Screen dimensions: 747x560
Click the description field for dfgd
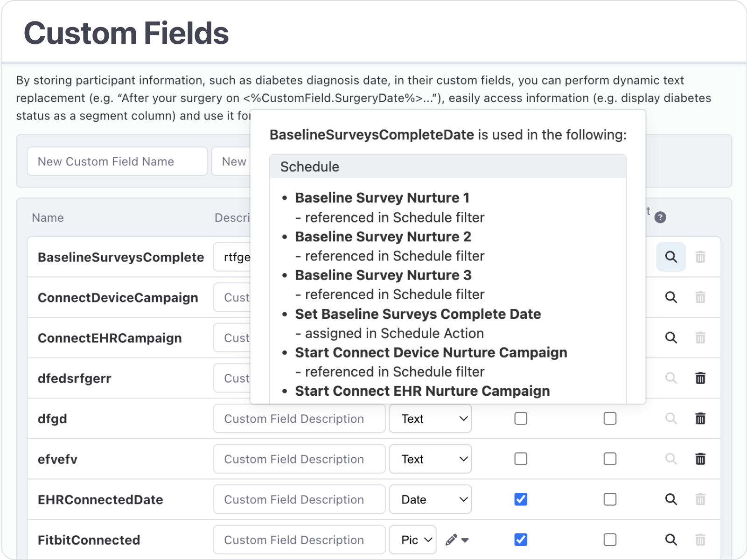[299, 419]
